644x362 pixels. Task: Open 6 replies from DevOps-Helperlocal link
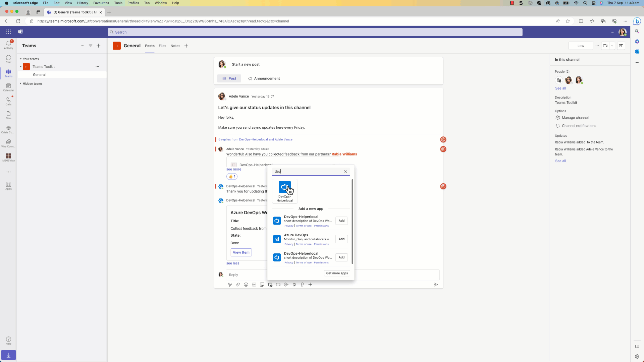point(255,139)
